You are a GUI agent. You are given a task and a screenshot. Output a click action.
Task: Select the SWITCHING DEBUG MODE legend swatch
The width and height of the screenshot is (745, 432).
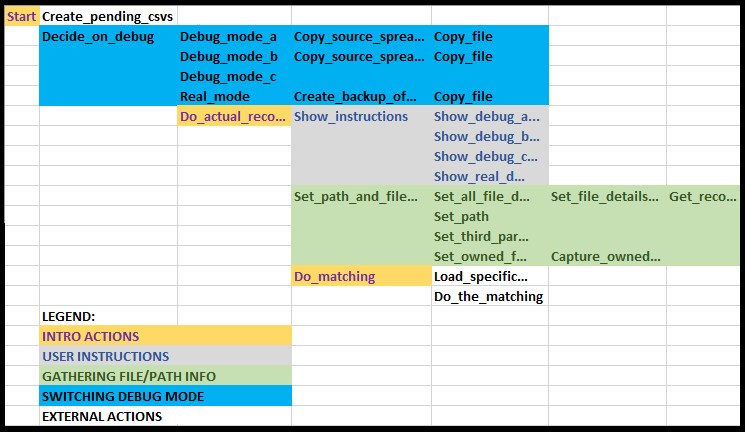click(165, 397)
